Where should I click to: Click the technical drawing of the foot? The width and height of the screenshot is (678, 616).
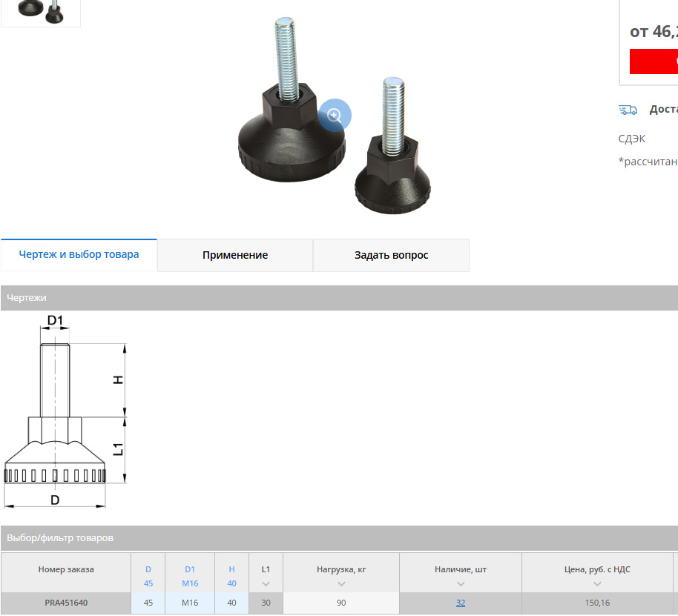tap(67, 415)
